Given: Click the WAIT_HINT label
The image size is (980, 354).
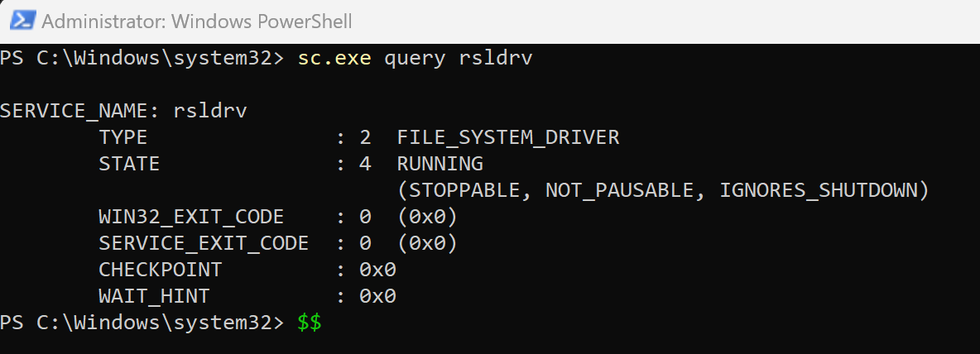Looking at the screenshot, I should 154,296.
